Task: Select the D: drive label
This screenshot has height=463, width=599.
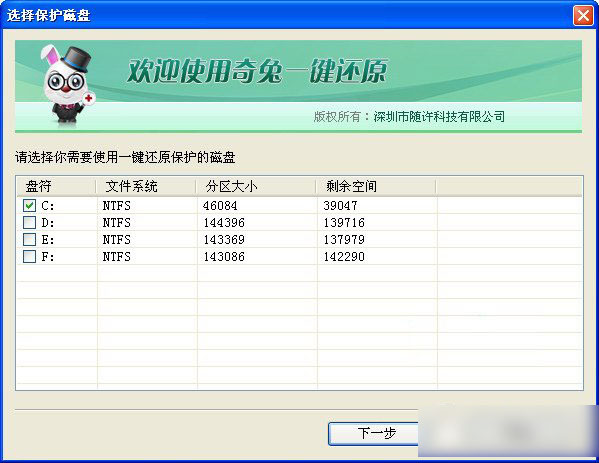Action: point(48,223)
